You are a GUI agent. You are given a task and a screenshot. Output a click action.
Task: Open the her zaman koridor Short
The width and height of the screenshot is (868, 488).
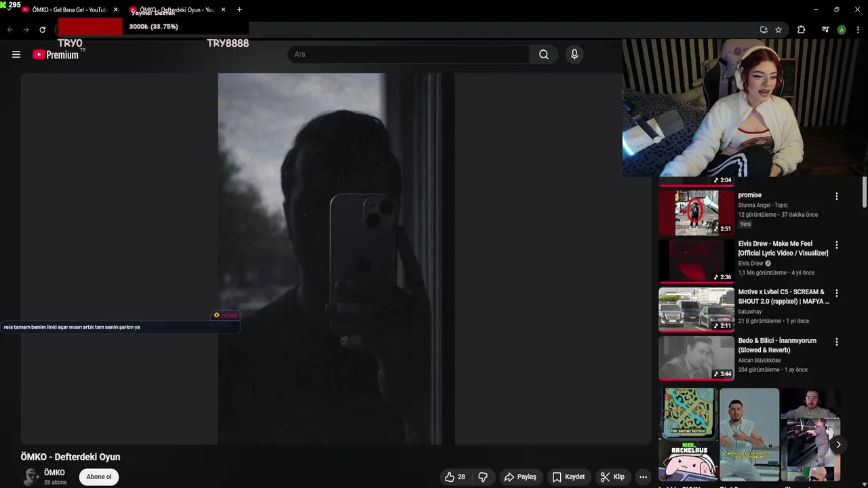[x=690, y=434]
